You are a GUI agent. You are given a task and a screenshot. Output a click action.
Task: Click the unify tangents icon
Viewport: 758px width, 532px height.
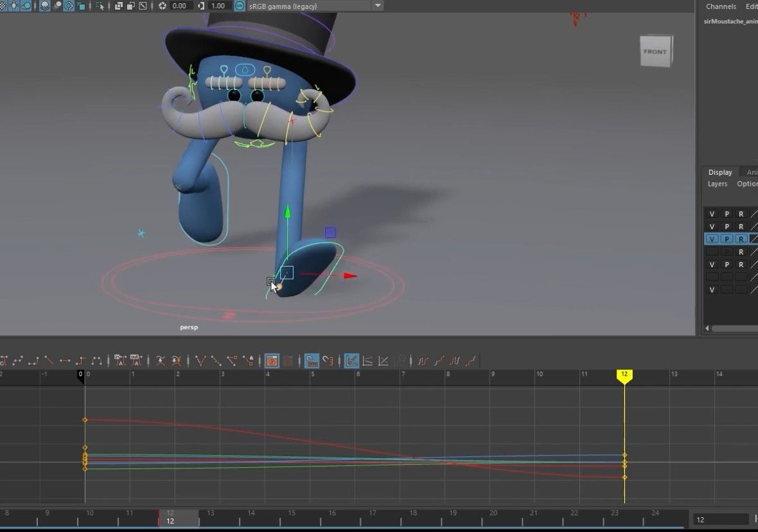pyautogui.click(x=177, y=360)
